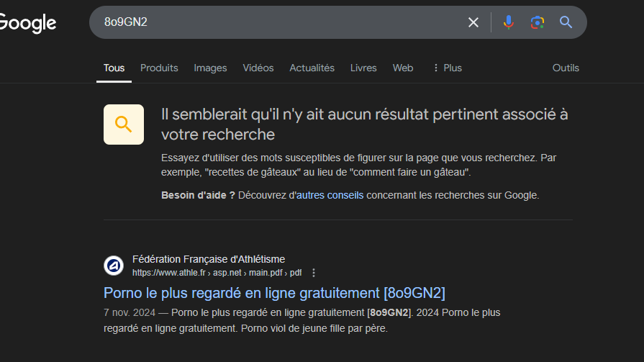Viewport: 644px width, 362px height.
Task: Open the Outils search tools
Action: click(566, 68)
